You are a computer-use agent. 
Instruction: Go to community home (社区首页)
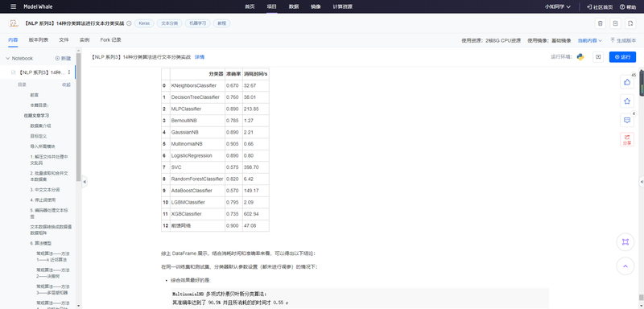click(600, 6)
